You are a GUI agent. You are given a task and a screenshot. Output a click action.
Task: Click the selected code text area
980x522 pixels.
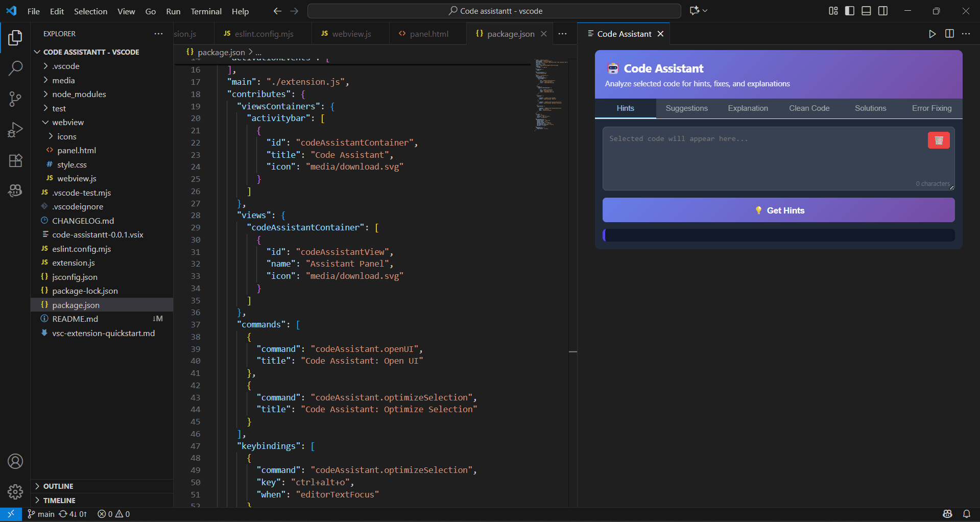(779, 159)
